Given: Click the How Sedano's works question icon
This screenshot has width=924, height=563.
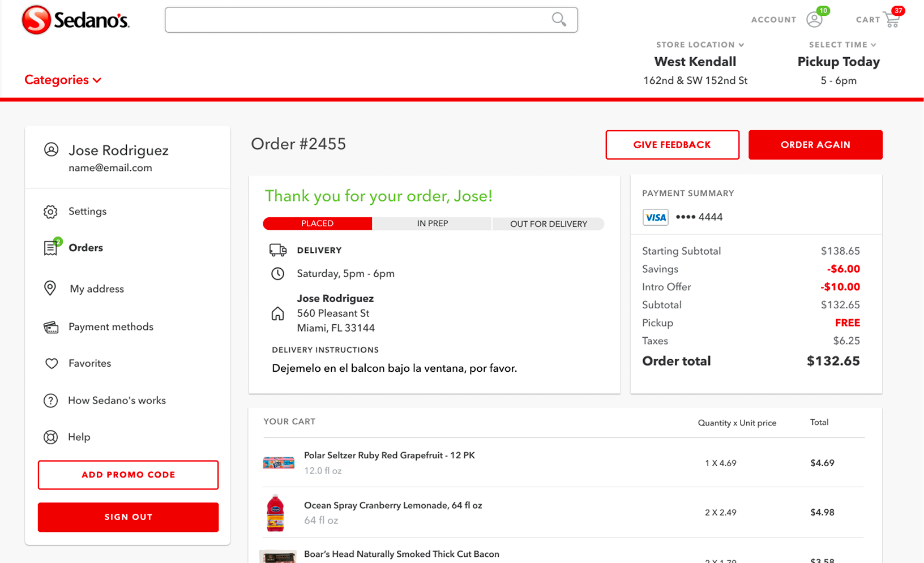Looking at the screenshot, I should pyautogui.click(x=50, y=401).
